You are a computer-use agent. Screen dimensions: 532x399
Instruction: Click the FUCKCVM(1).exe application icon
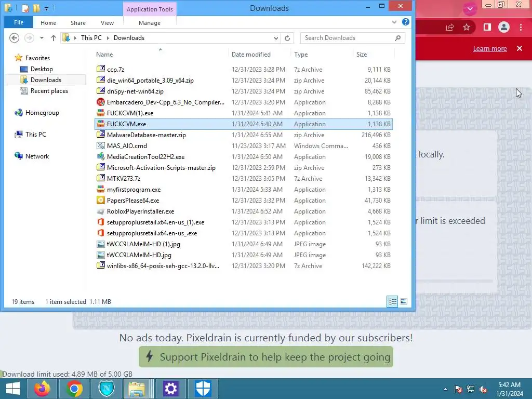click(x=100, y=113)
